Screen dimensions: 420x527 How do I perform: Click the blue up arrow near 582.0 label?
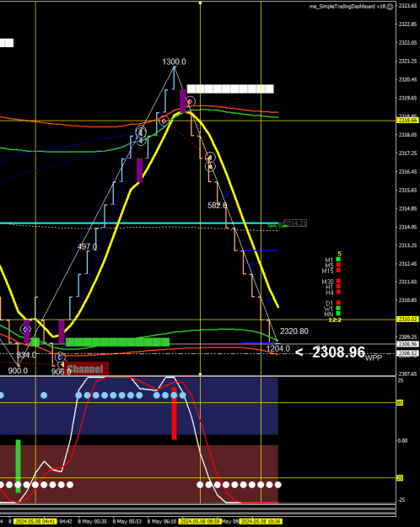(x=226, y=194)
